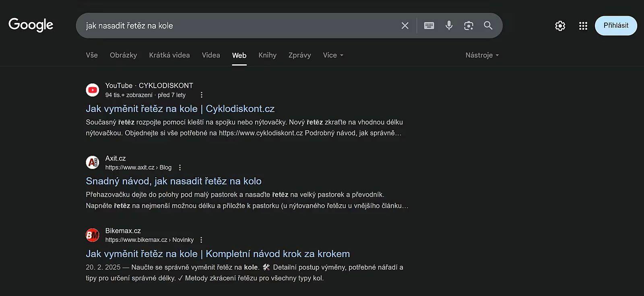
Task: Click the Axit.cz favicon
Action: (93, 162)
